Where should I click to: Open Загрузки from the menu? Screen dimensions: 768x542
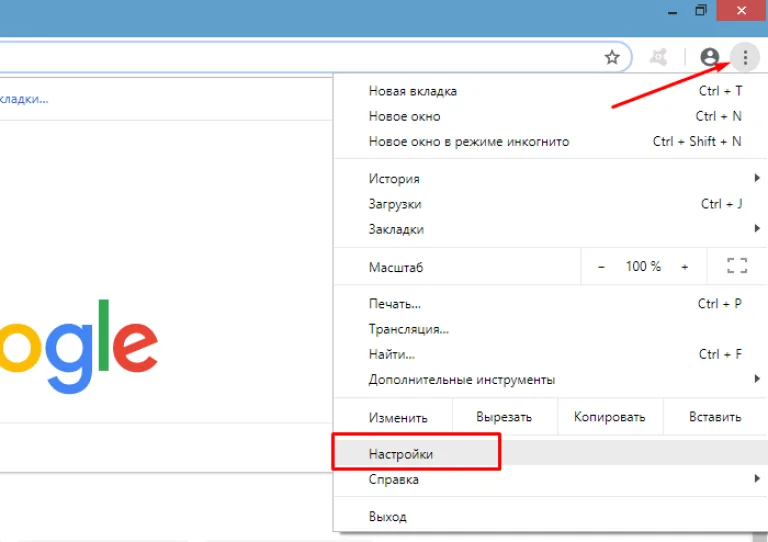click(550, 204)
